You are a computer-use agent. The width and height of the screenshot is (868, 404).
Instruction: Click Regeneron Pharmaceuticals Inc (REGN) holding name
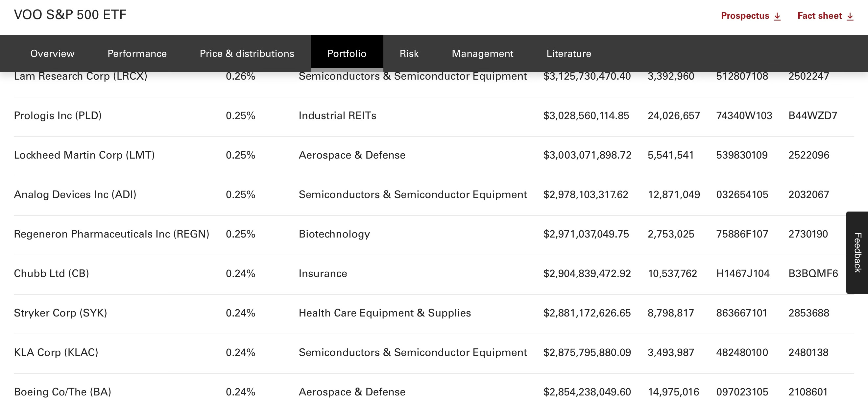click(x=111, y=234)
